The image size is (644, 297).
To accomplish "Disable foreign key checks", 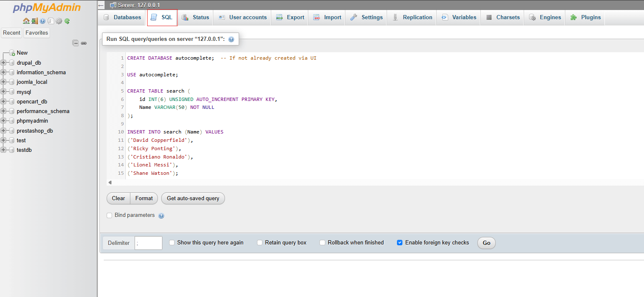I will pyautogui.click(x=400, y=242).
